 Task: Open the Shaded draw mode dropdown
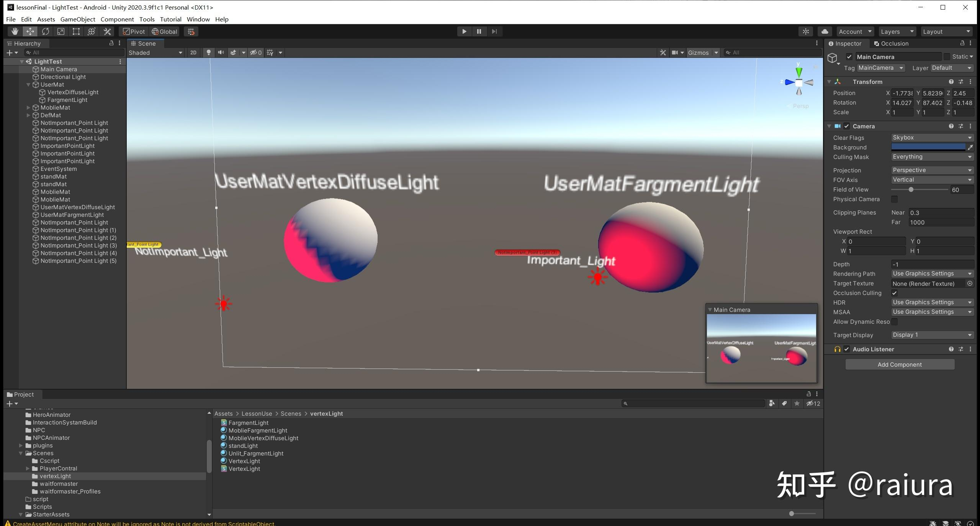[x=155, y=52]
